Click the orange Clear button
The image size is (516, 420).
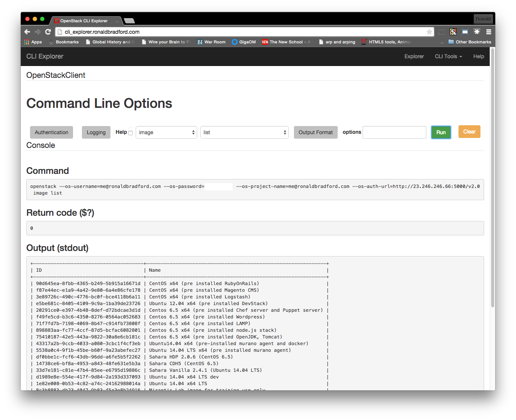469,132
